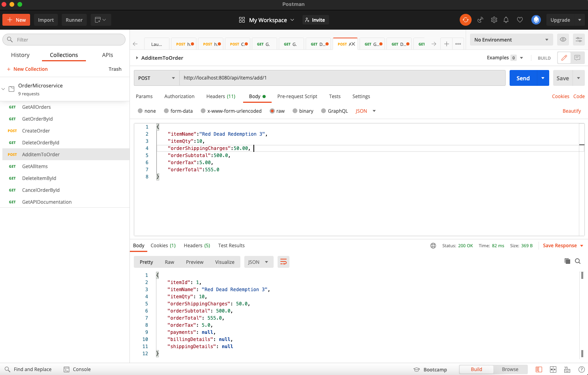Copy response with the copy icon
The height and width of the screenshot is (375, 588).
[567, 261]
